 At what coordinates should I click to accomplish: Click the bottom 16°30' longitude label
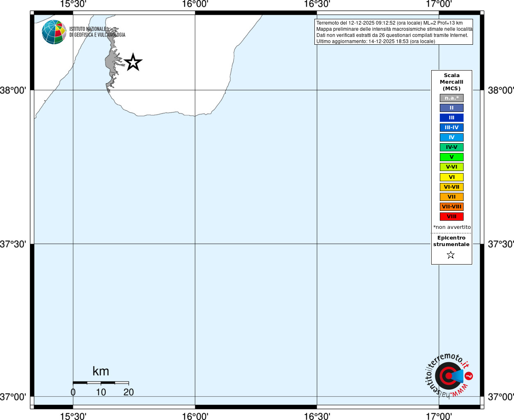tap(317, 416)
